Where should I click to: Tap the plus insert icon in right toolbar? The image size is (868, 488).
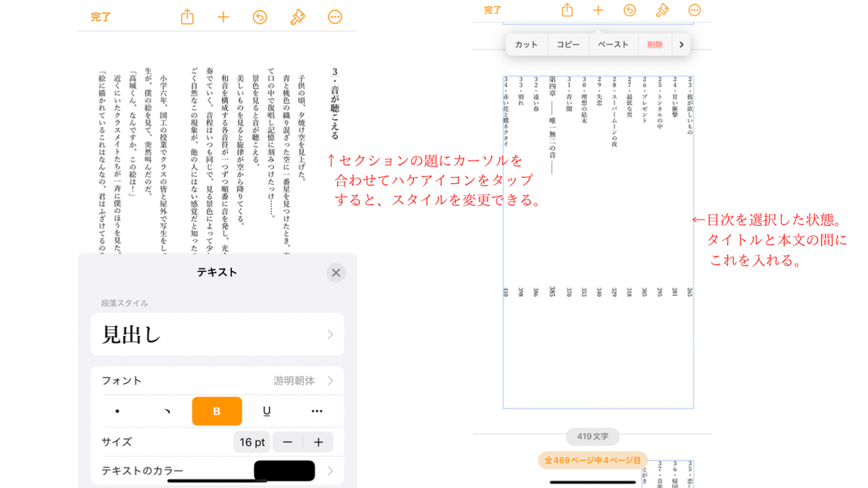[x=598, y=10]
